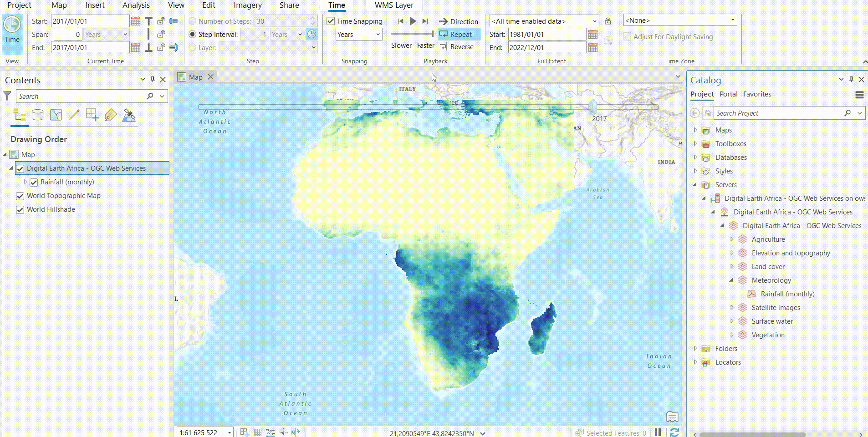The width and height of the screenshot is (868, 437).
Task: Open the overview map icon in the map corner
Action: [x=673, y=417]
